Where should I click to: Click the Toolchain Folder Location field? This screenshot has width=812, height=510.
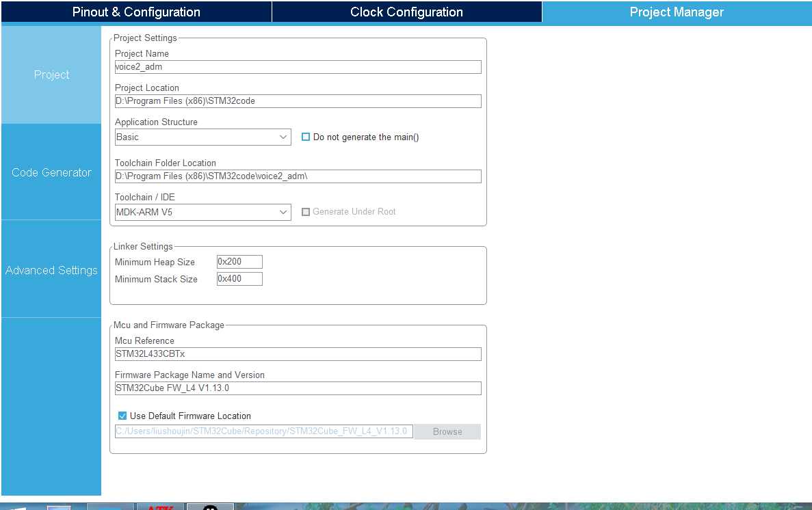[x=298, y=176]
